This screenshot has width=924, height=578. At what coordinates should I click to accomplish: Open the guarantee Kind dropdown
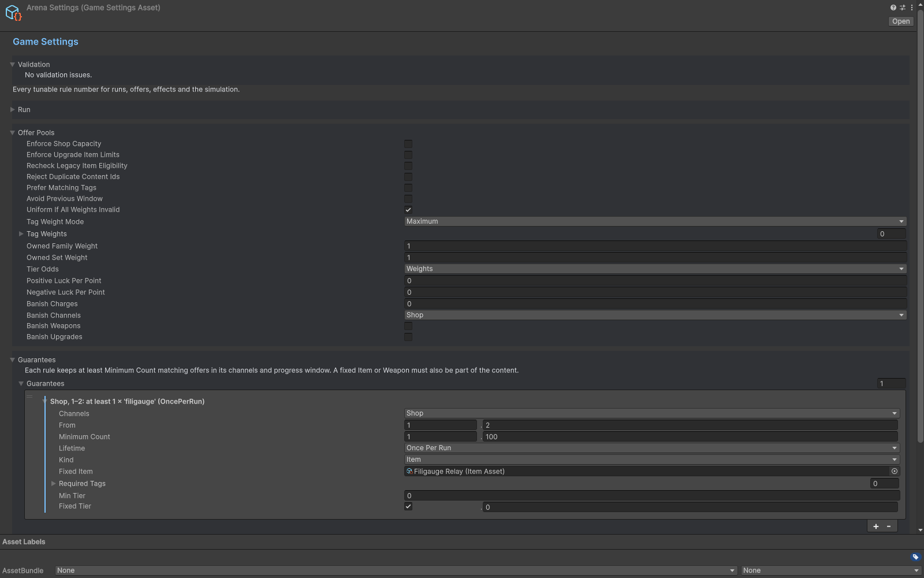651,460
